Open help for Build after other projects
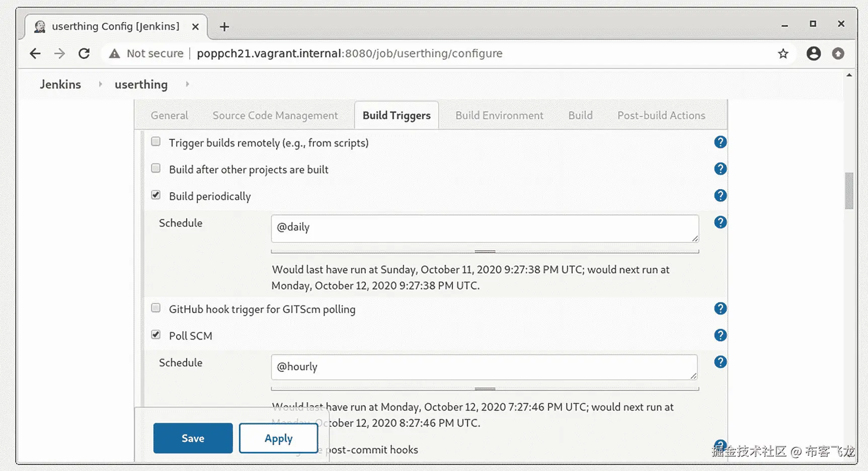The image size is (868, 471). pos(720,169)
